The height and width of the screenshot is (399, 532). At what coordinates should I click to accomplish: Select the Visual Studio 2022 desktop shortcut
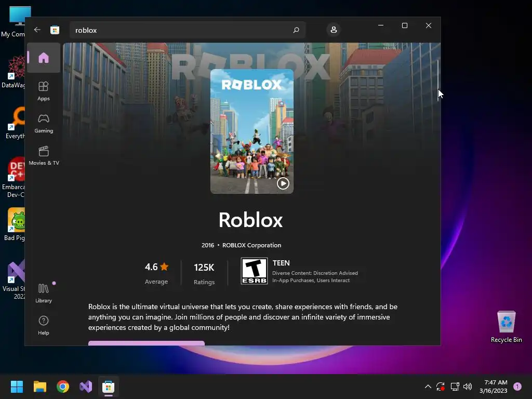(14, 280)
